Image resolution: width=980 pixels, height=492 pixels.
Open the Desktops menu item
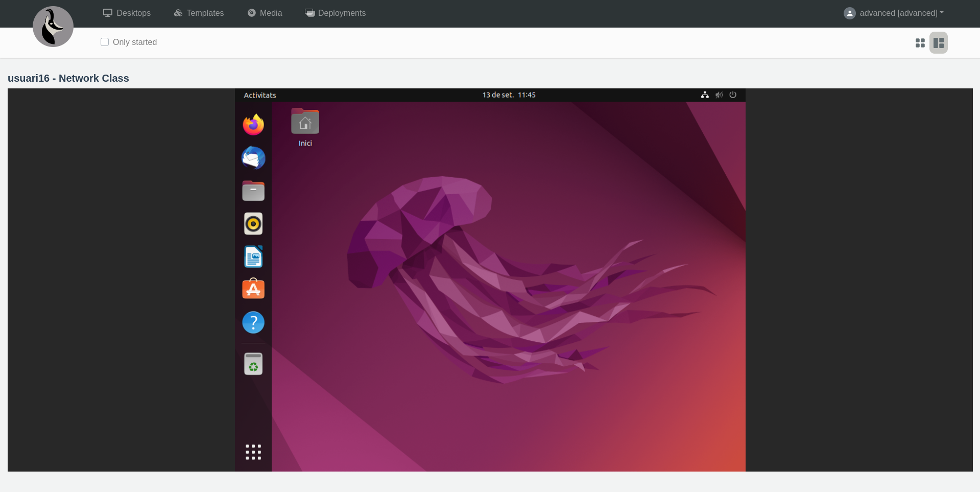pyautogui.click(x=127, y=13)
